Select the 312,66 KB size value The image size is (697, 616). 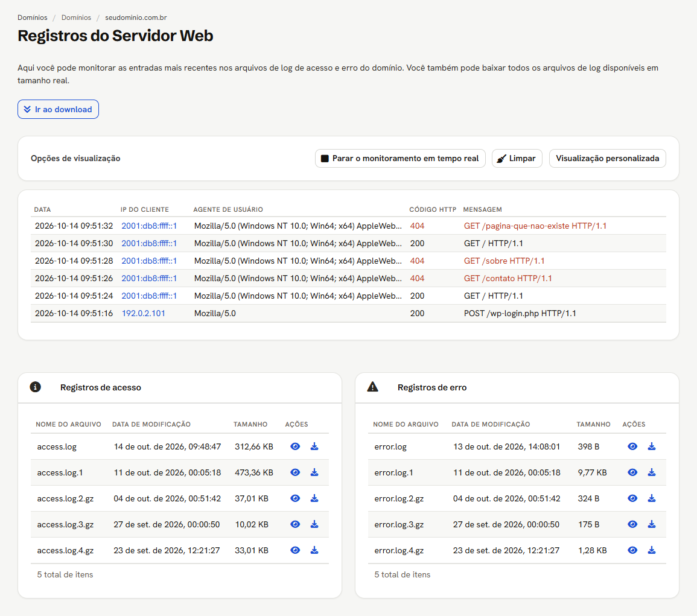click(x=254, y=446)
